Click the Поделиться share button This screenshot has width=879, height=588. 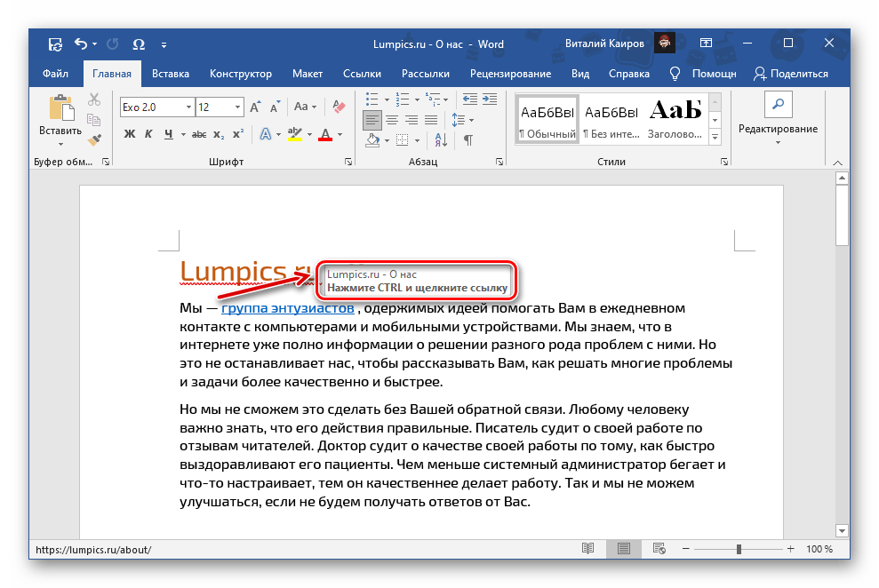click(x=790, y=74)
